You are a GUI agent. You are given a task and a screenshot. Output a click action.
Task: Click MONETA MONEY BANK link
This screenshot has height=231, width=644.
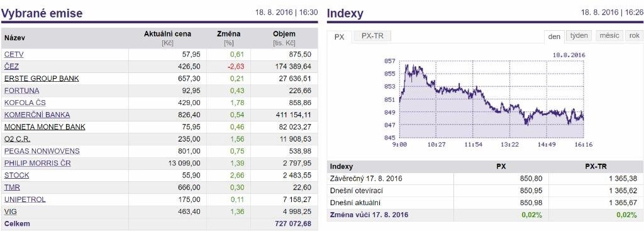45,127
